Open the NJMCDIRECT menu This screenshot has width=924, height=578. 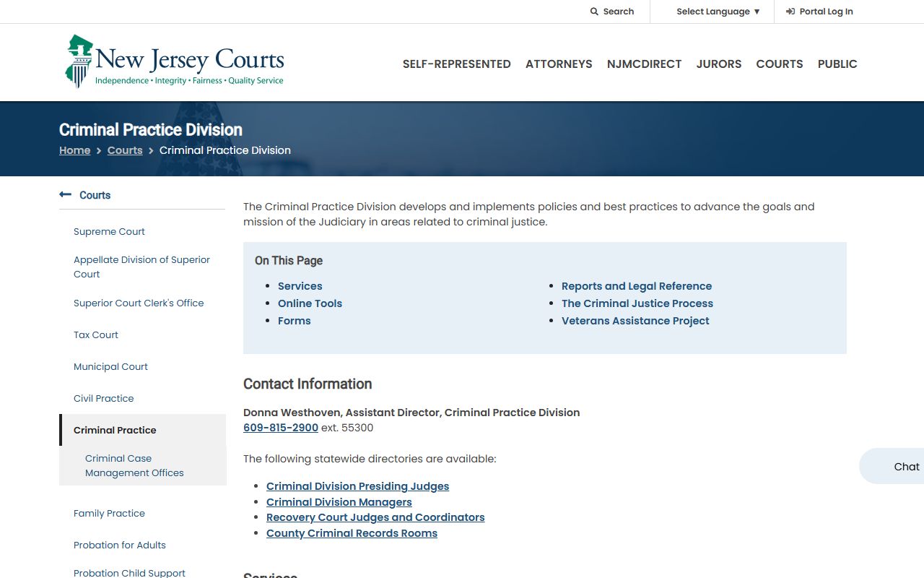pos(644,64)
